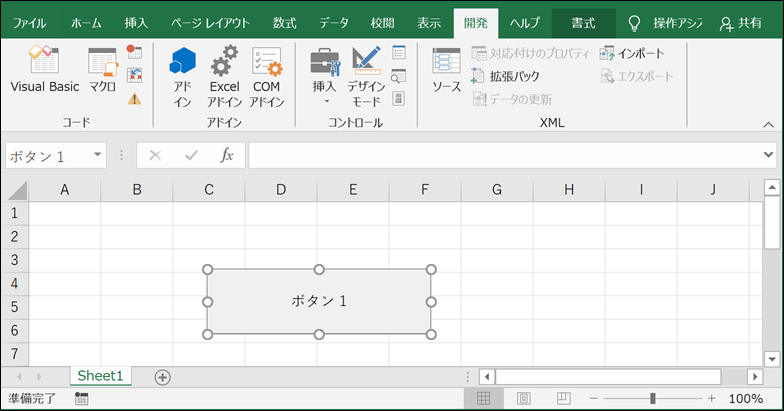Click into the formula bar input
This screenshot has height=411, width=784.
pos(505,156)
